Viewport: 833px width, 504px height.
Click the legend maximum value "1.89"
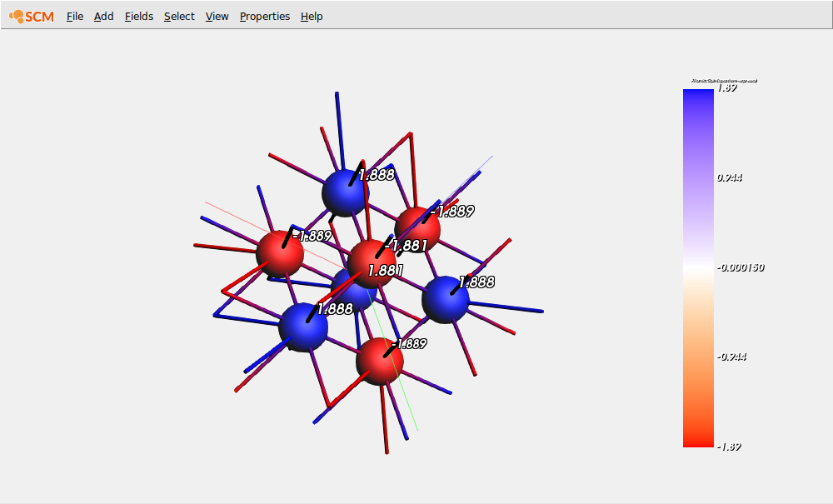(x=727, y=88)
